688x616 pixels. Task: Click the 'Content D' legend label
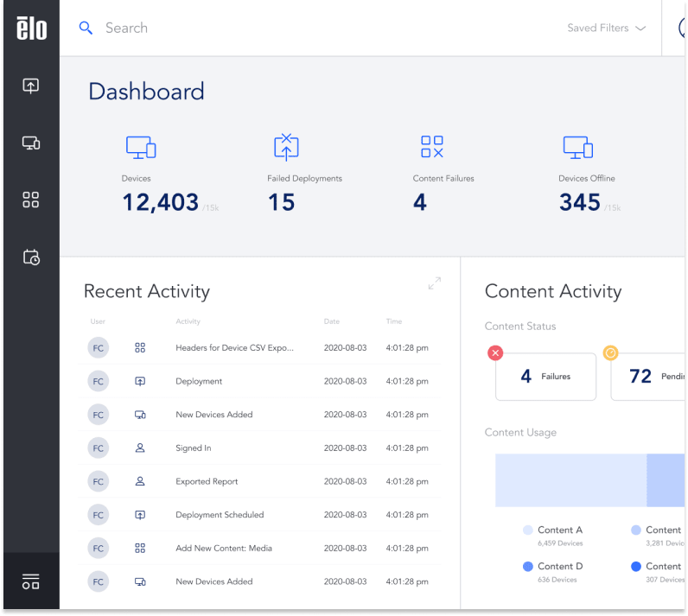560,567
